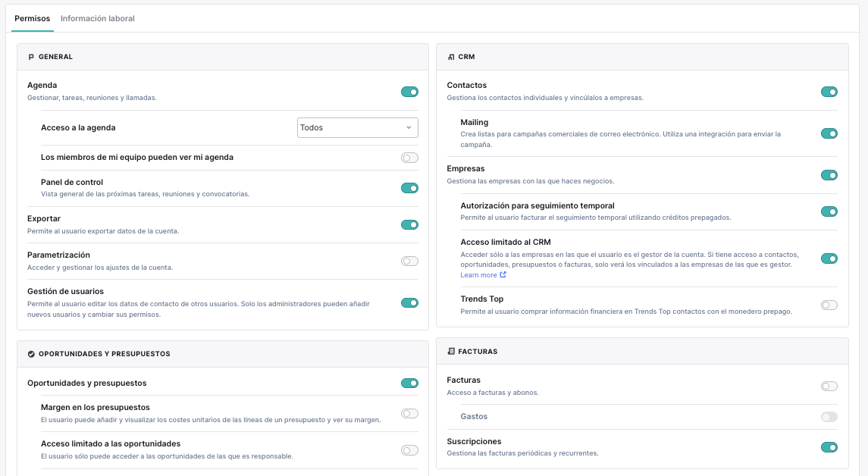
Task: Turn off the Gestión de usuarios toggle
Action: pyautogui.click(x=409, y=302)
